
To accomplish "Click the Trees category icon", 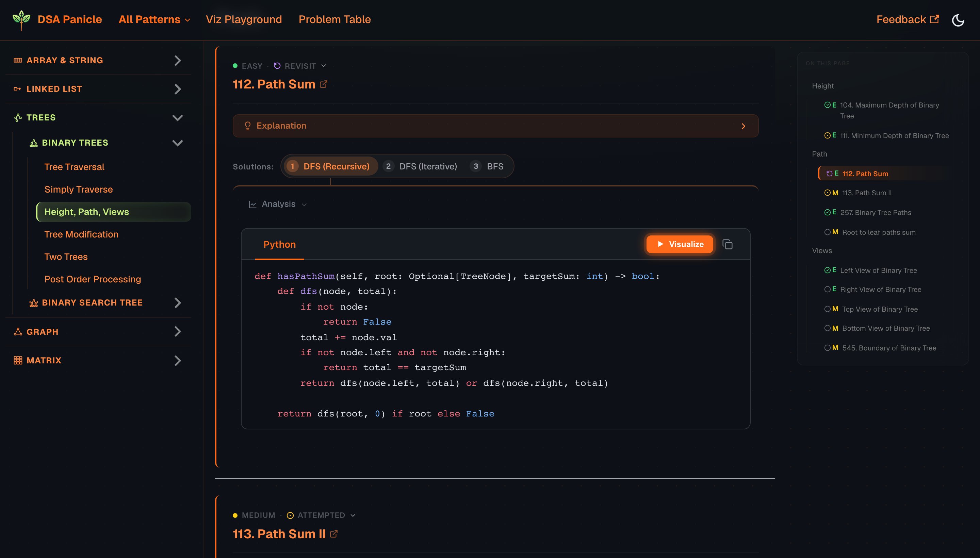I will (x=18, y=118).
